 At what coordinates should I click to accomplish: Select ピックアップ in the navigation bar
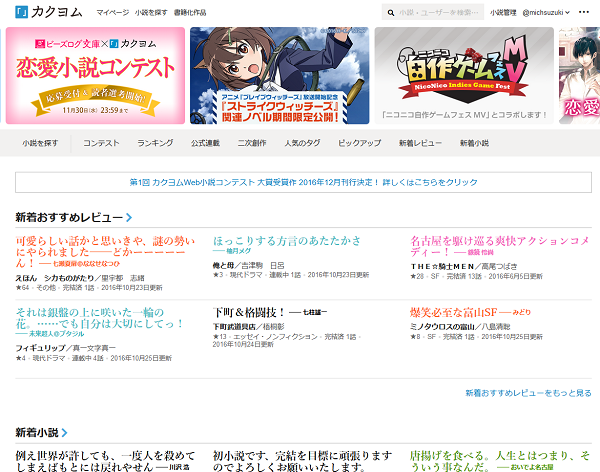360,143
